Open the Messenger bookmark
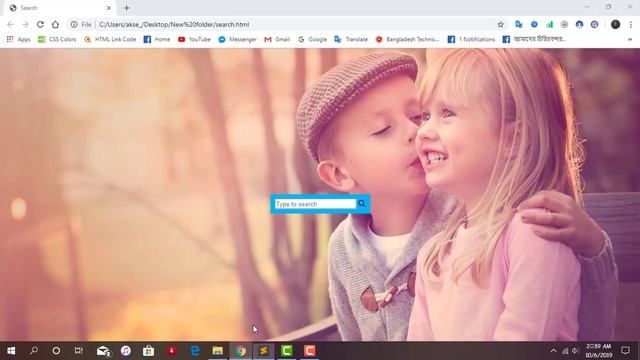Screen dimensions: 640x360 238,39
